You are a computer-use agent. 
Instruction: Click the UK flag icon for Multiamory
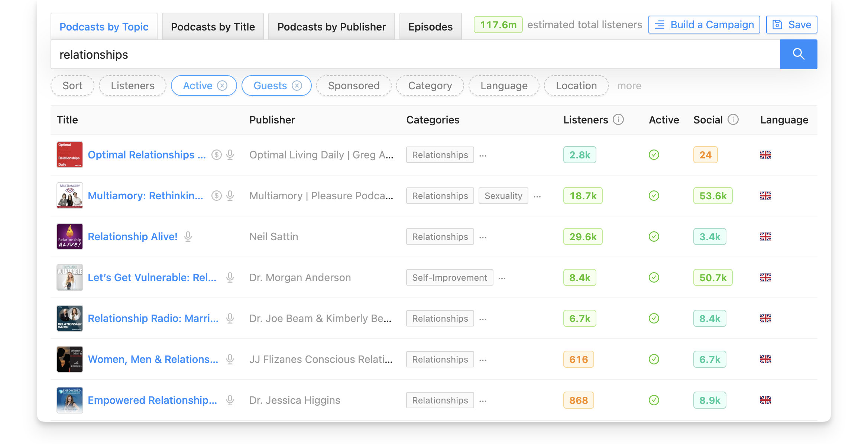point(765,196)
